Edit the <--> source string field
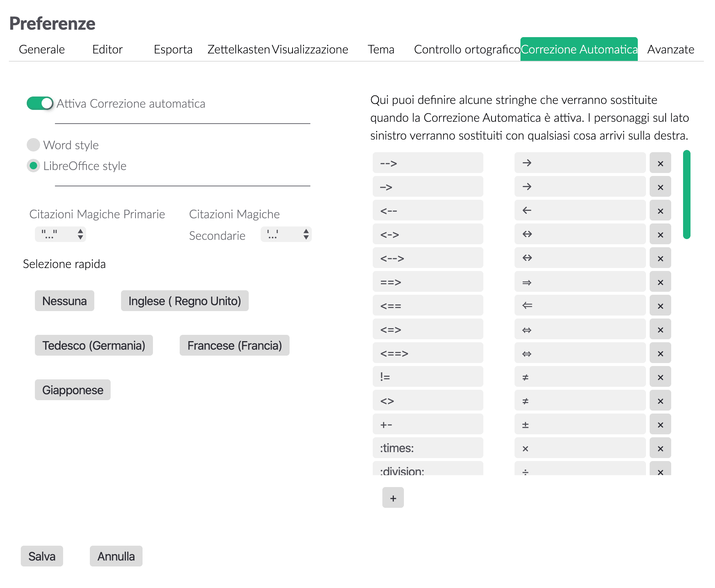This screenshot has width=715, height=588. point(428,258)
